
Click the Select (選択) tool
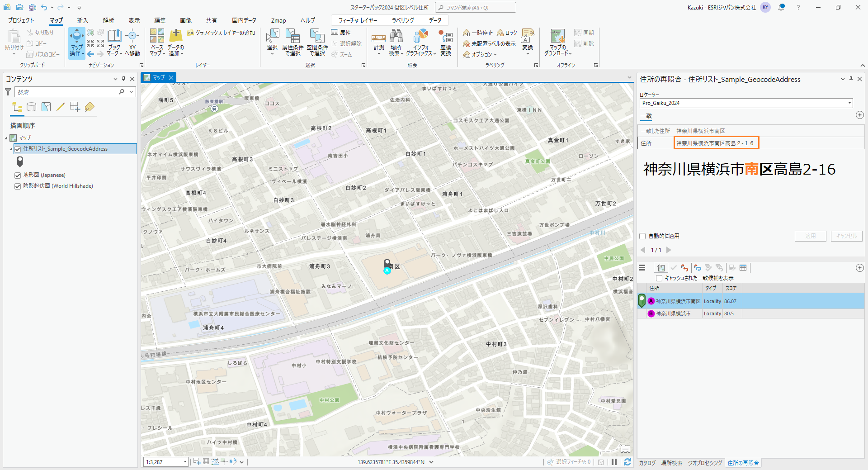(x=272, y=43)
